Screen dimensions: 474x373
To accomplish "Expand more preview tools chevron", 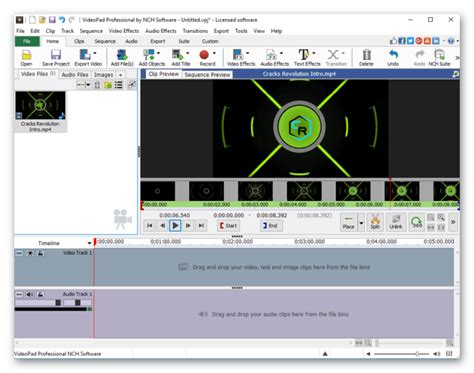I will (x=453, y=222).
